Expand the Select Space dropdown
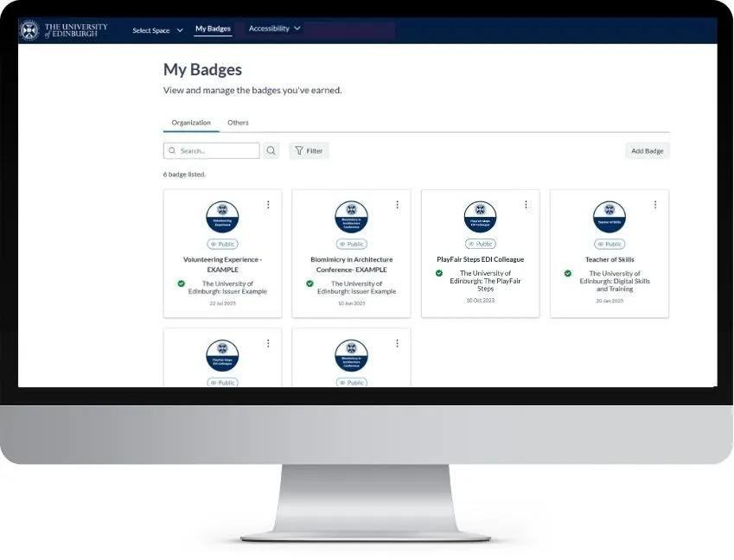This screenshot has height=560, width=734. point(157,30)
